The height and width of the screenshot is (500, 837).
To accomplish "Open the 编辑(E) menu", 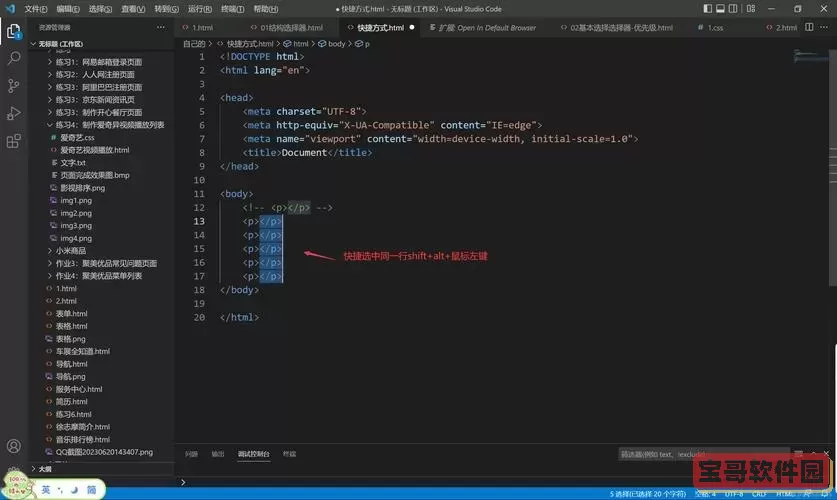I will [68, 9].
